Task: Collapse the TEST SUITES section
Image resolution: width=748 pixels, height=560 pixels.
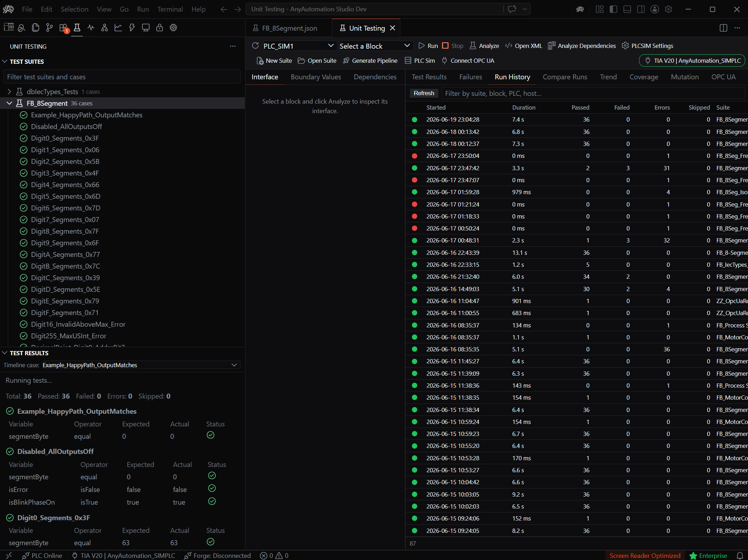Action: pyautogui.click(x=5, y=61)
